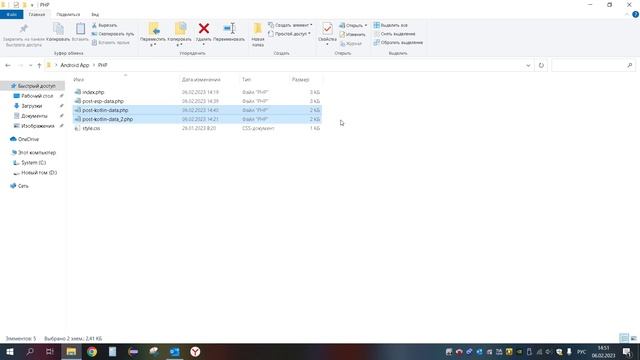
Task: Click the large Copy clipboard icon
Action: (58, 29)
